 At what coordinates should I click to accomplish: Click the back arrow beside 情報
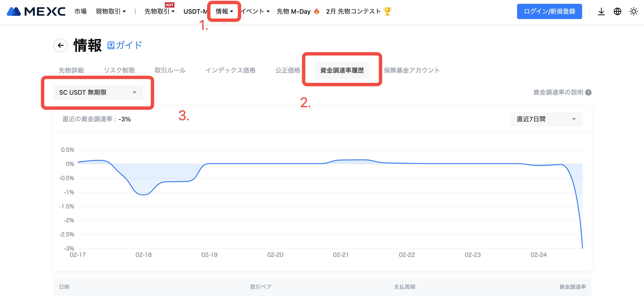61,45
